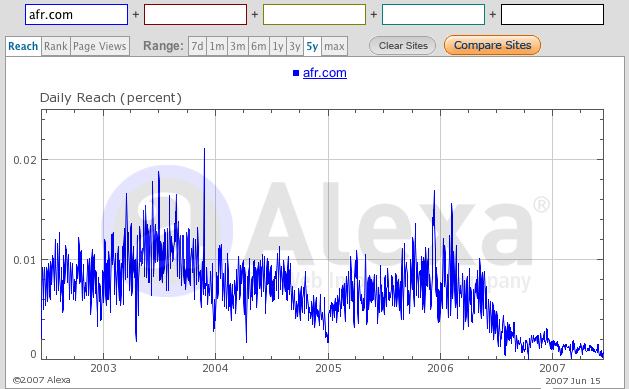629x389 pixels.
Task: Select the 5y range
Action: pos(312,47)
